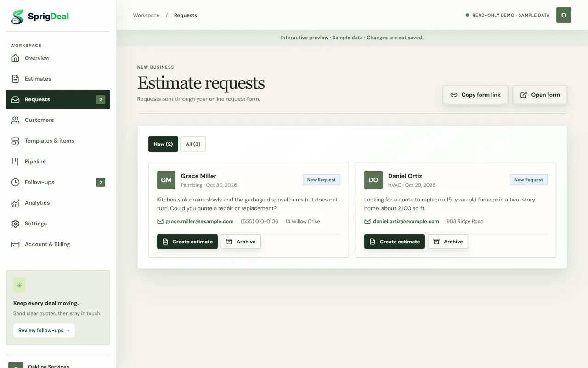Switch to the All (3) tab
The width and height of the screenshot is (588, 368).
(193, 144)
